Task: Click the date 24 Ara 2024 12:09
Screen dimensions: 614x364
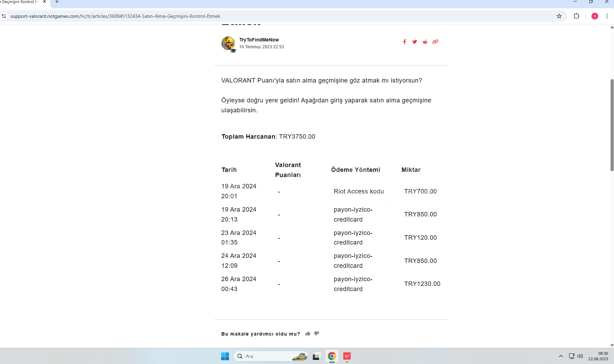Action: click(239, 261)
